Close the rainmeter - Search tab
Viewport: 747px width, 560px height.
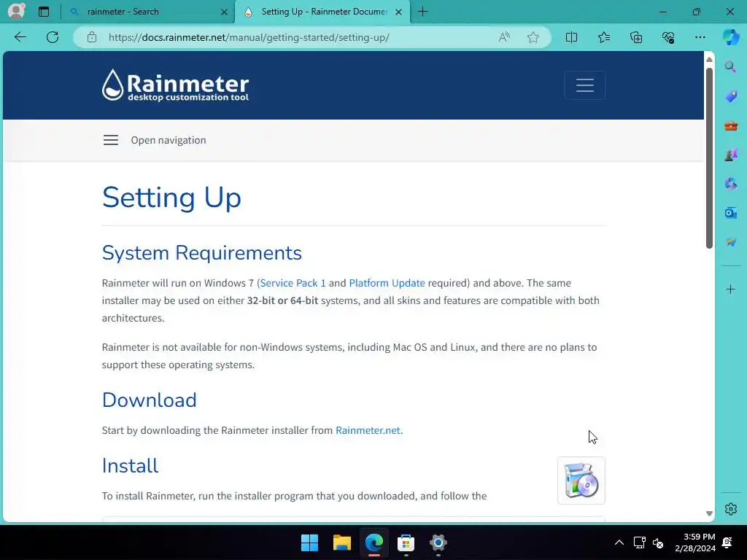[x=224, y=12]
